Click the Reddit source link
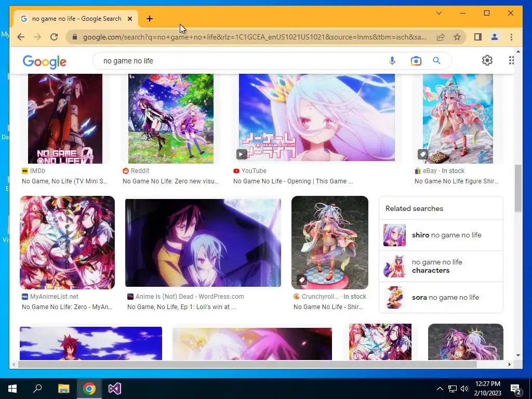Image resolution: width=532 pixels, height=399 pixels. click(x=136, y=170)
